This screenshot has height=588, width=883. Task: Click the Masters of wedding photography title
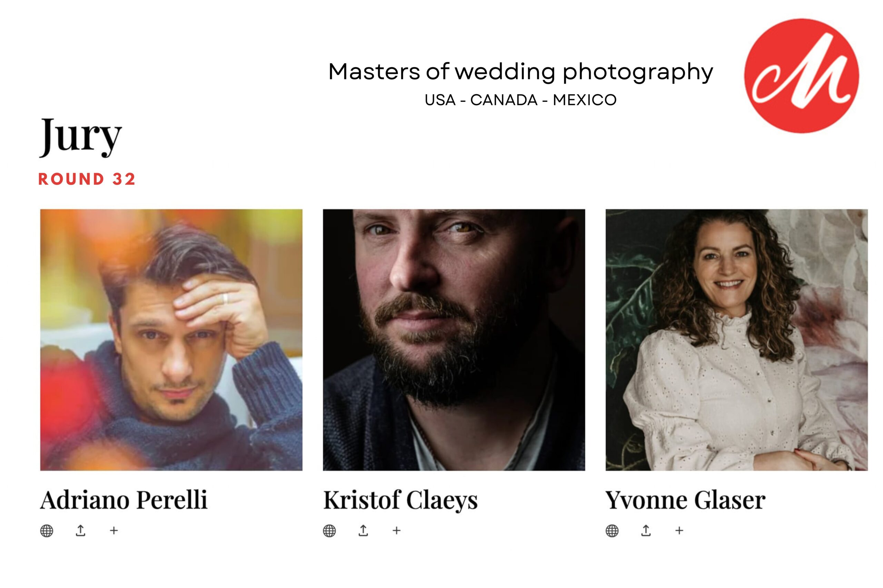520,71
